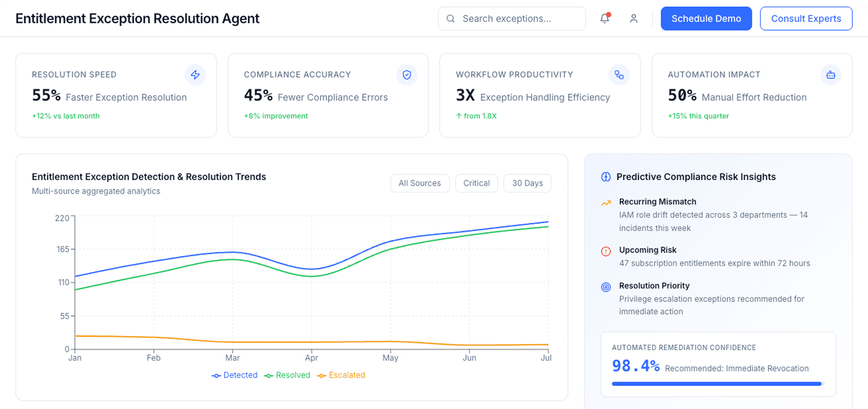
Task: Toggle the Escalated legend entry
Action: point(341,375)
